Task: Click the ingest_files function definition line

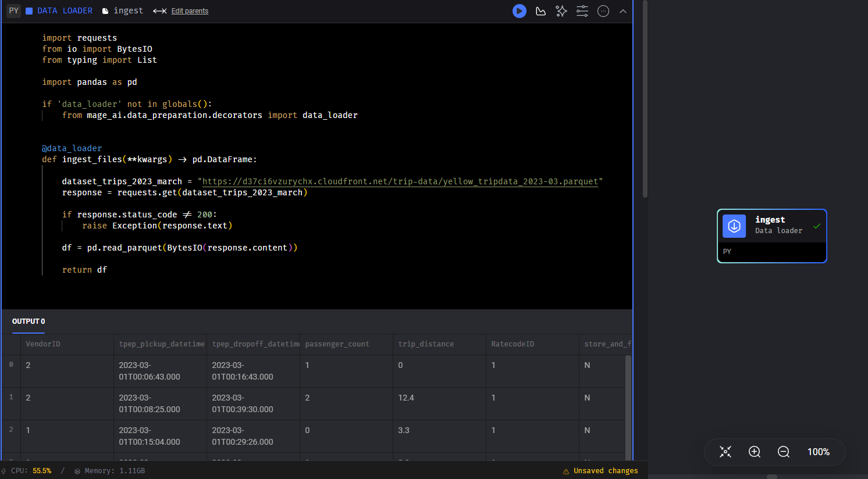Action: pyautogui.click(x=150, y=159)
